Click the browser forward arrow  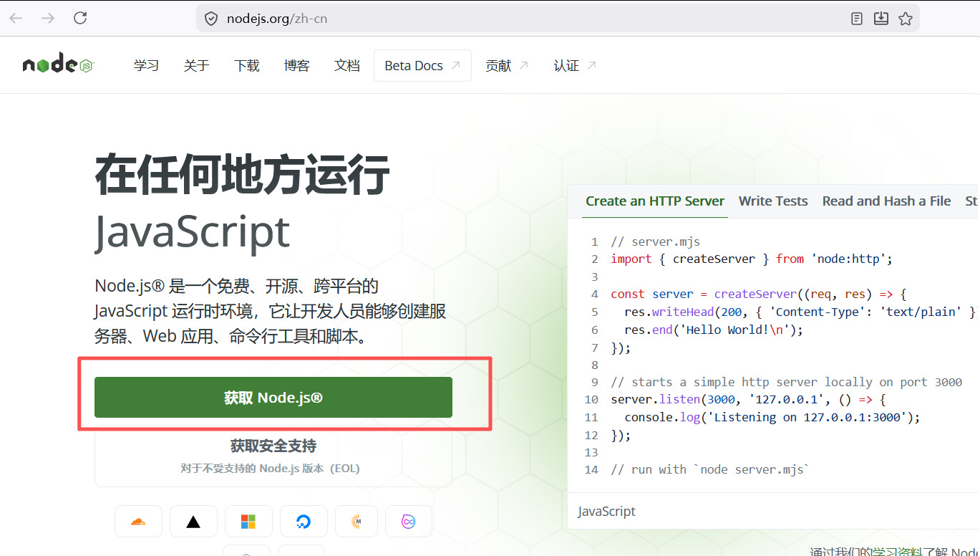click(48, 18)
